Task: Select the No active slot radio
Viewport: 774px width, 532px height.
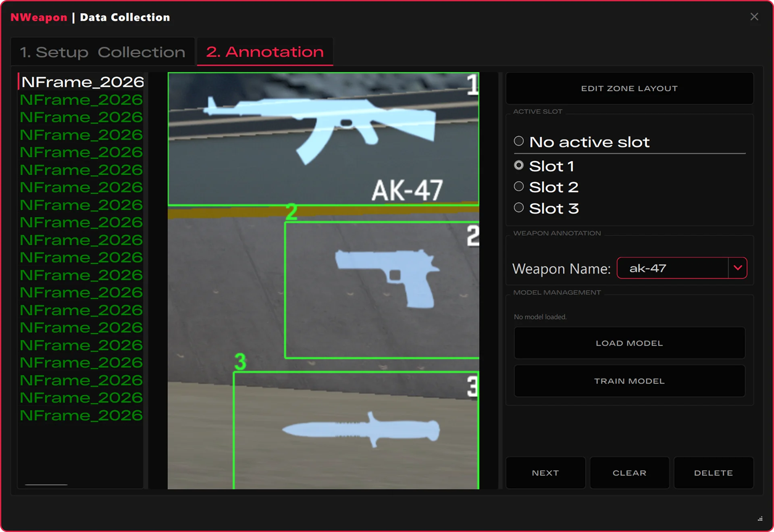Action: click(x=519, y=141)
